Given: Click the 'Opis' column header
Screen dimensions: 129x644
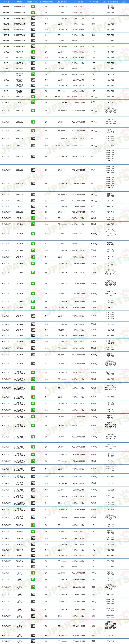Looking at the screenshot, I should click(x=124, y=2).
